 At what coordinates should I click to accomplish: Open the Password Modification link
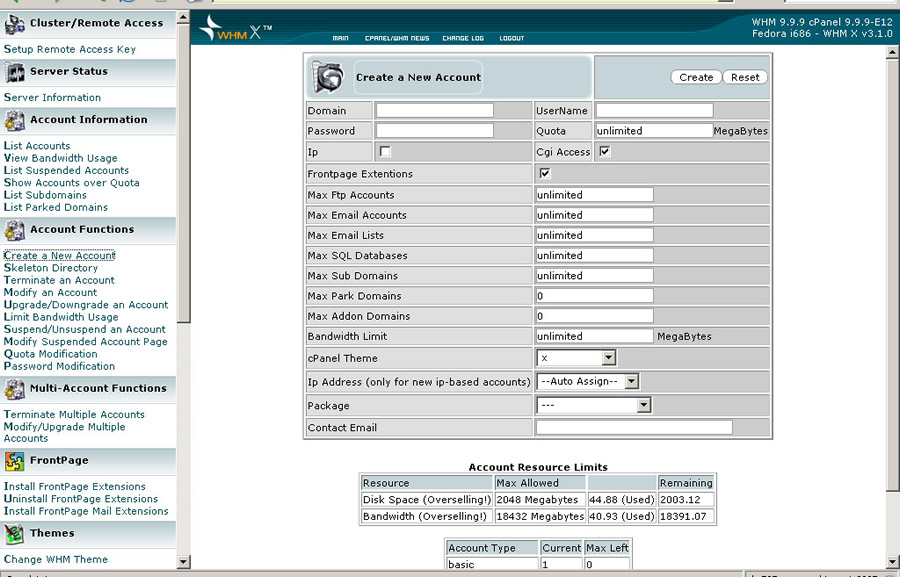59,366
